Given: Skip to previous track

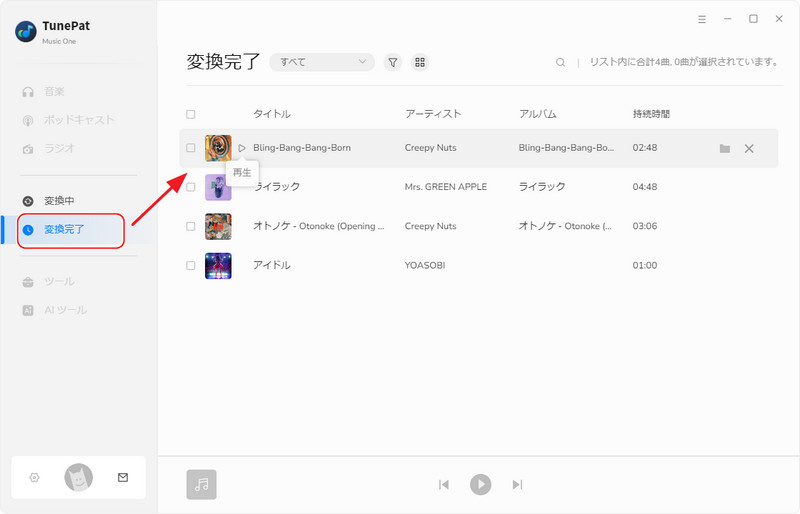Looking at the screenshot, I should pos(444,484).
